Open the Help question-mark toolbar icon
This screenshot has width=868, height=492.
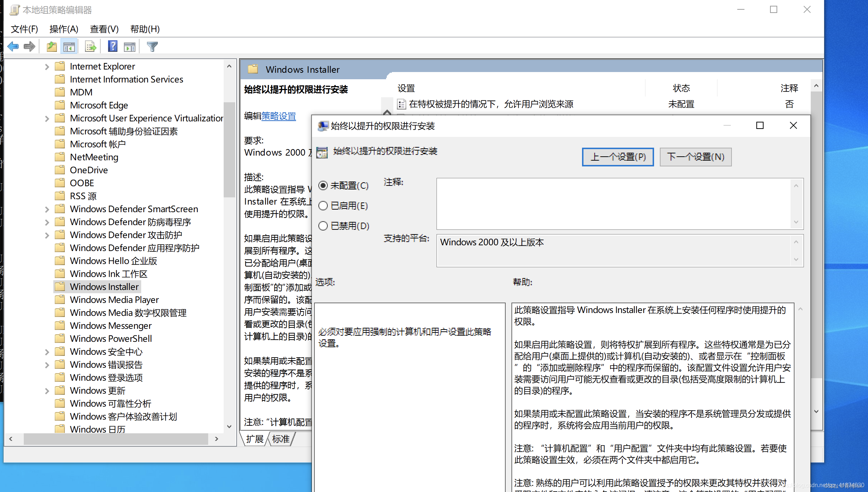(113, 46)
